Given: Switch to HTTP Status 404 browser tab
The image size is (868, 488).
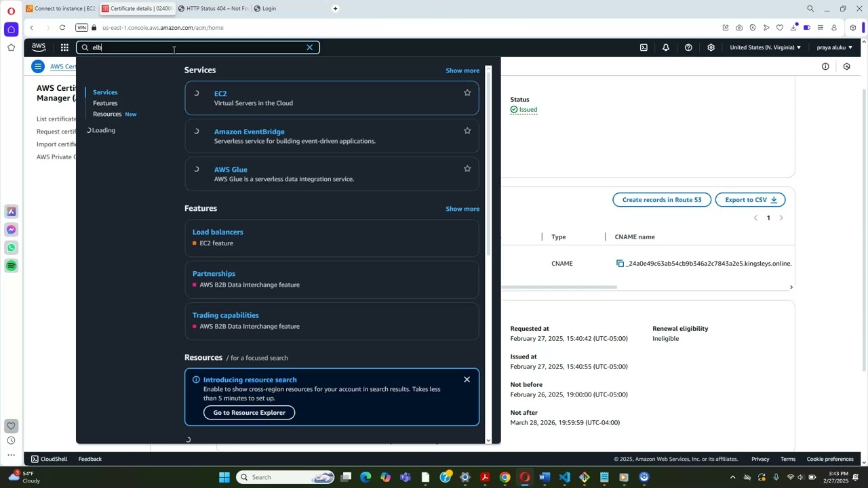Looking at the screenshot, I should pos(213,8).
